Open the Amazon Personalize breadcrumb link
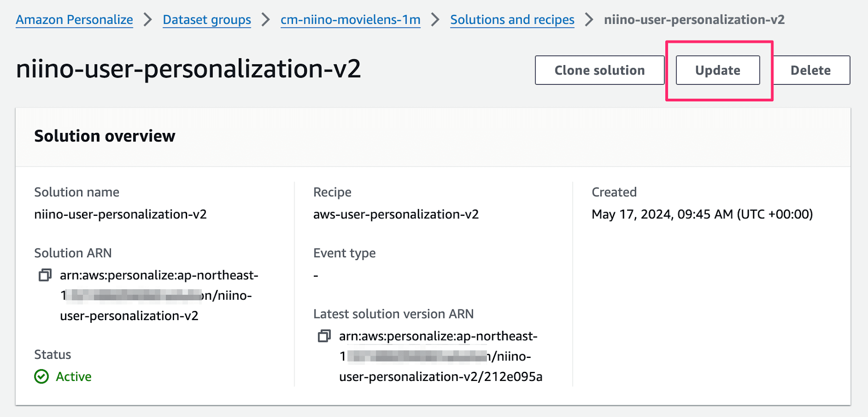868x417 pixels. (x=74, y=20)
